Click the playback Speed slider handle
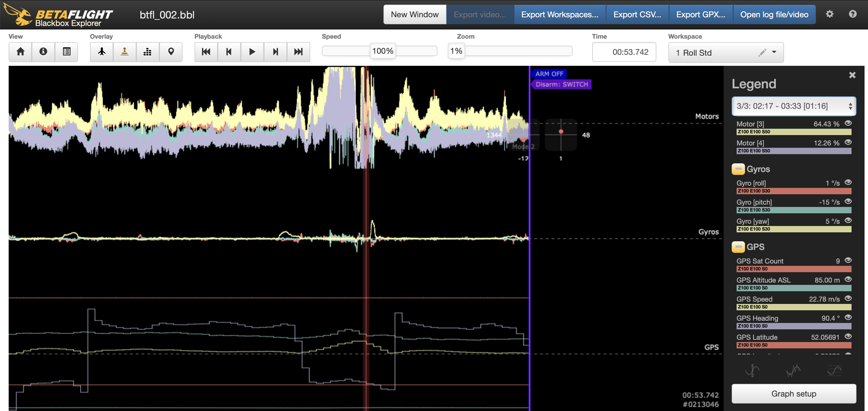 382,51
